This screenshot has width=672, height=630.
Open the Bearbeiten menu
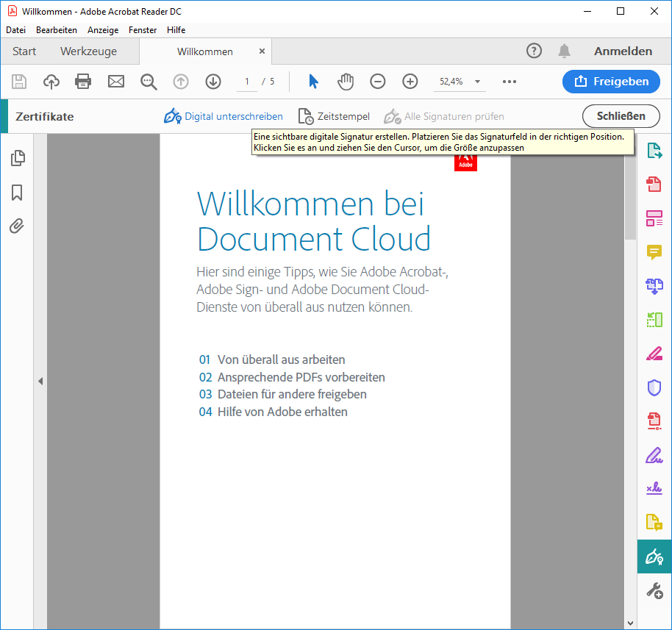[57, 30]
